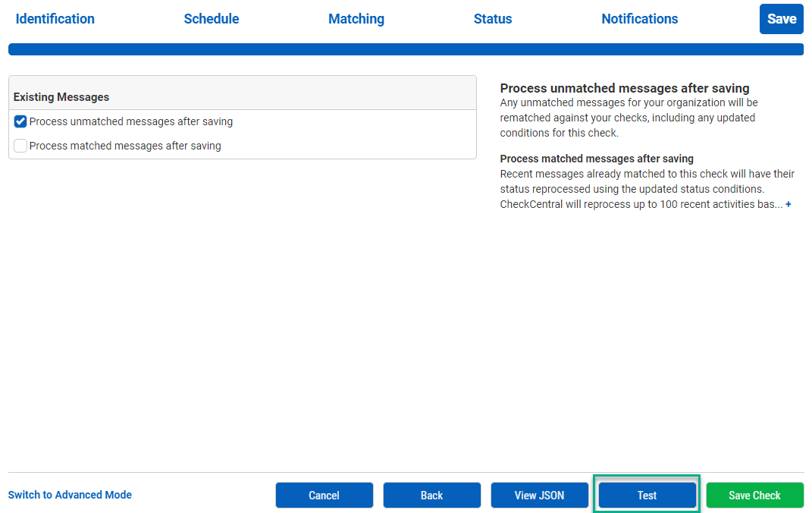The width and height of the screenshot is (812, 513).
Task: Go Back to the previous step
Action: tap(431, 495)
